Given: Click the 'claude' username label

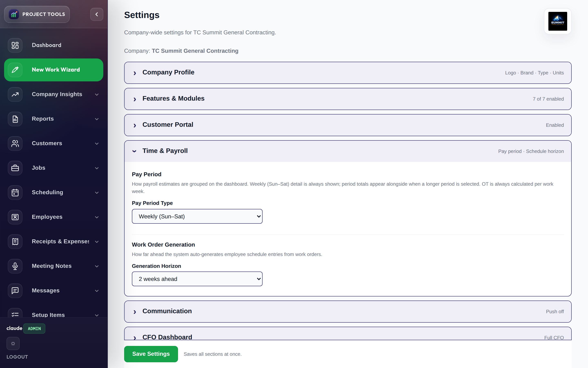Looking at the screenshot, I should [14, 328].
